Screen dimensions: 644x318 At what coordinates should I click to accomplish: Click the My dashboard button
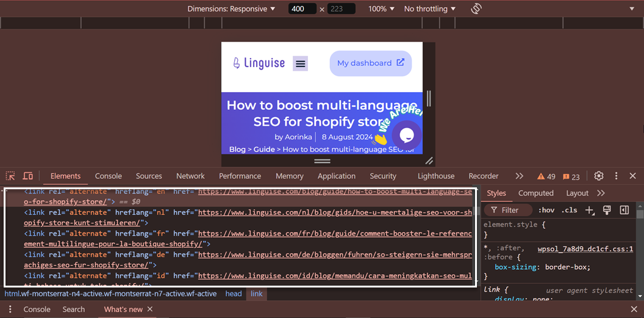[371, 63]
